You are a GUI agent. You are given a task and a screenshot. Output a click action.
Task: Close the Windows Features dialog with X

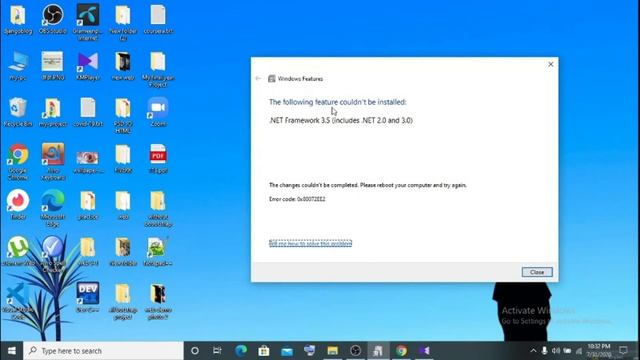[x=550, y=64]
